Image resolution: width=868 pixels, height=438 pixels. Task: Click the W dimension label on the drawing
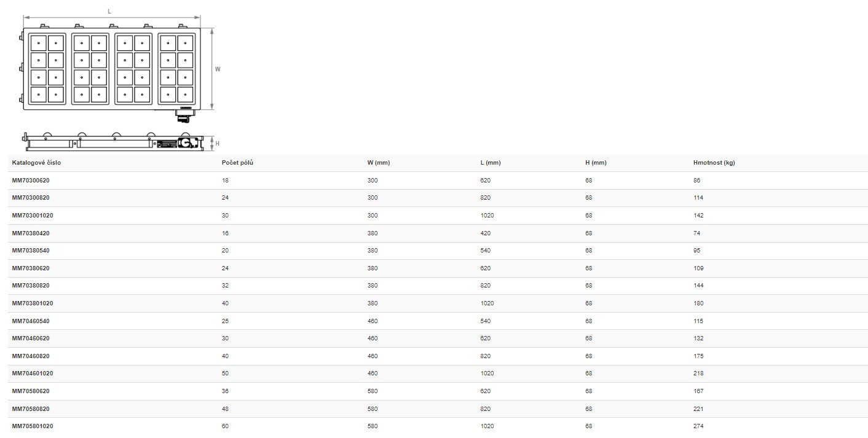tap(218, 69)
